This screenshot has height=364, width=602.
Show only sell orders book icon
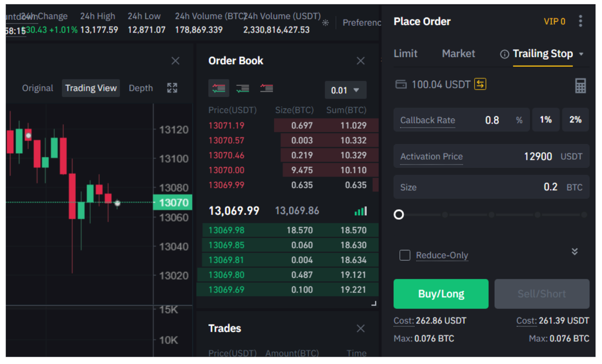267,88
